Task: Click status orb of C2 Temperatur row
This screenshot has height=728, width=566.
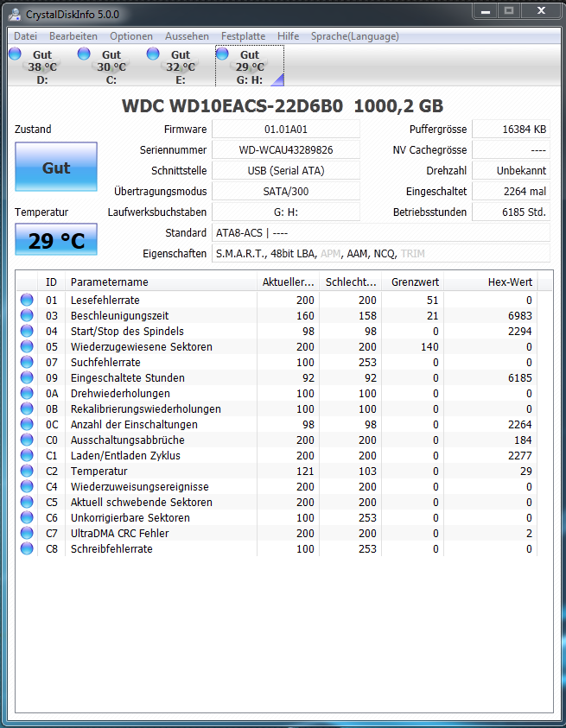Action: click(27, 471)
